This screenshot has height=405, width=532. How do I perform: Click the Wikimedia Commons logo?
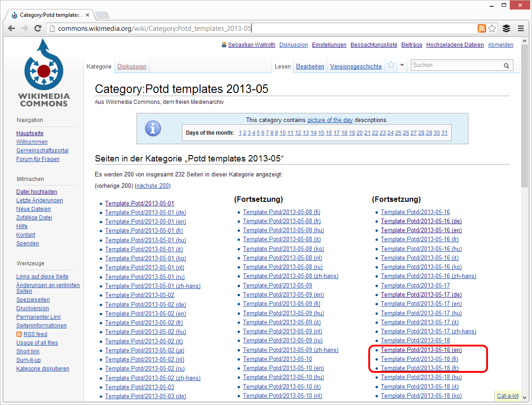[x=44, y=73]
